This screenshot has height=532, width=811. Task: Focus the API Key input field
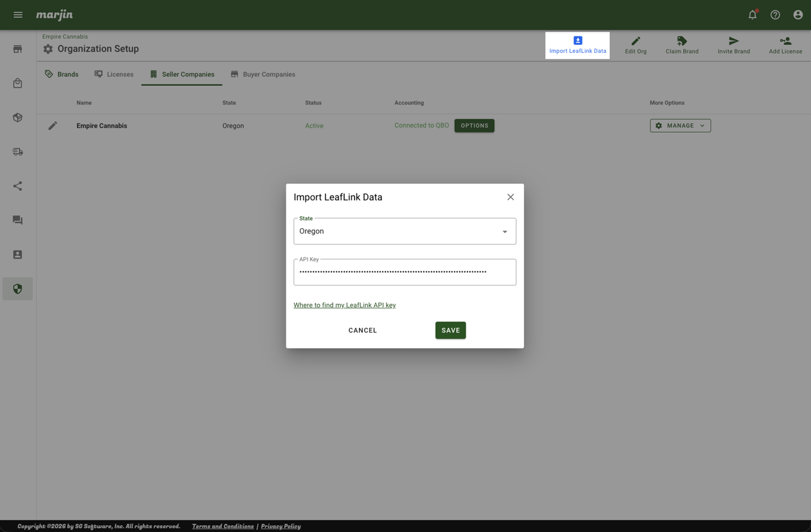[405, 272]
